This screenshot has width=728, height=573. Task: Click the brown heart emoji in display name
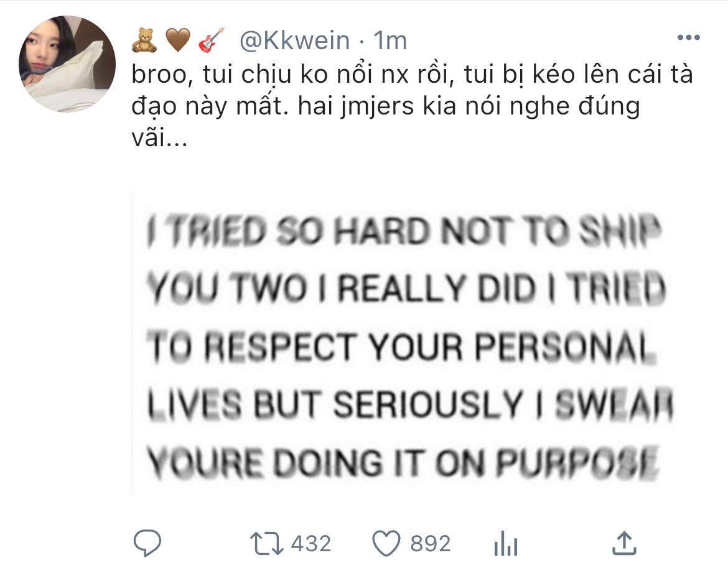click(178, 40)
